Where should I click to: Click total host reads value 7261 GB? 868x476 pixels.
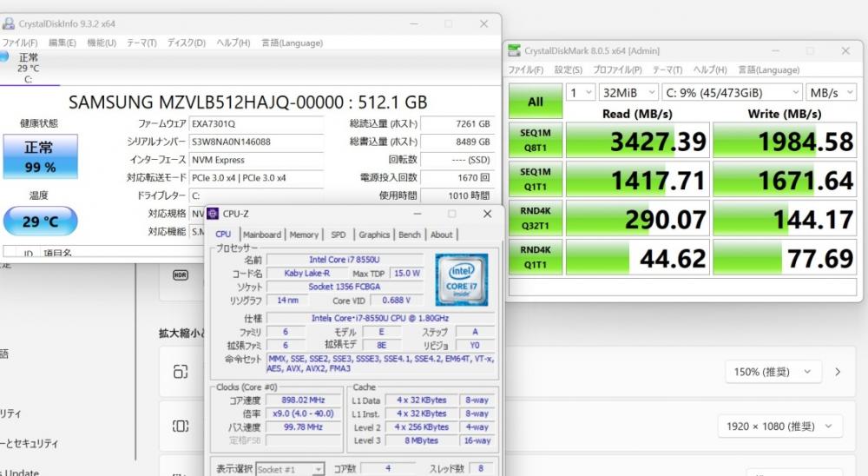tap(457, 124)
